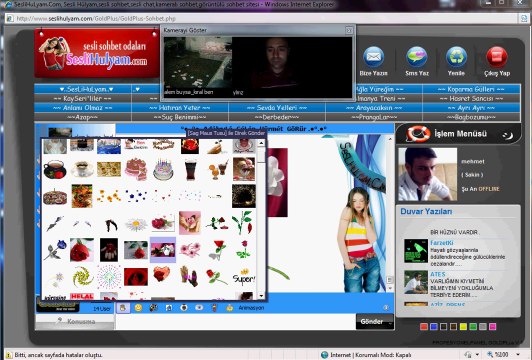Select the red color swatch

424,326
